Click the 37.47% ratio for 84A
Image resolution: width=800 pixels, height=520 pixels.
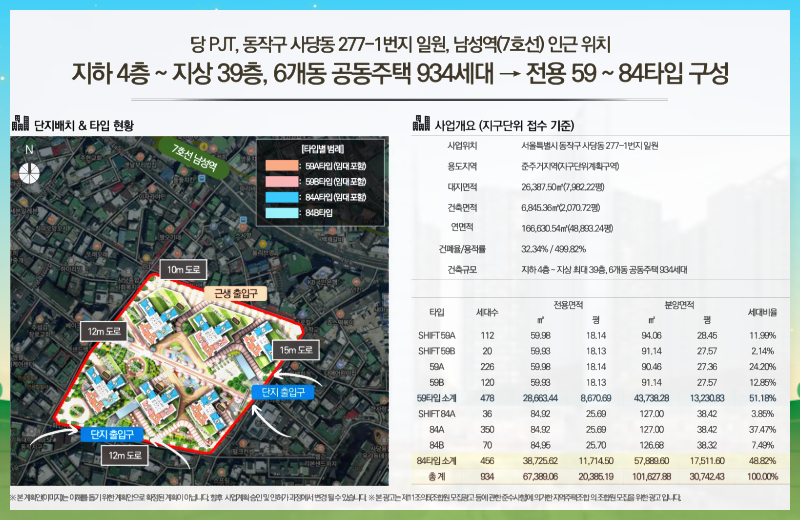(x=763, y=430)
